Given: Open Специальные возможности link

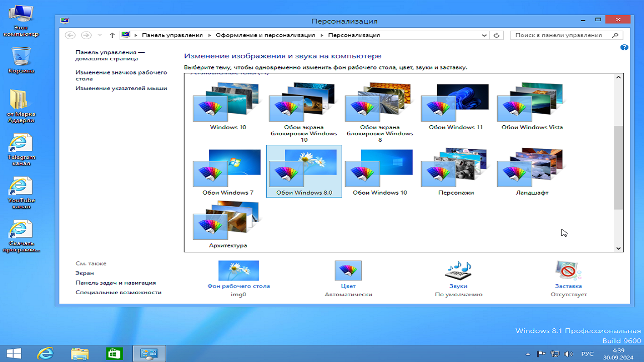Looking at the screenshot, I should pyautogui.click(x=118, y=292).
